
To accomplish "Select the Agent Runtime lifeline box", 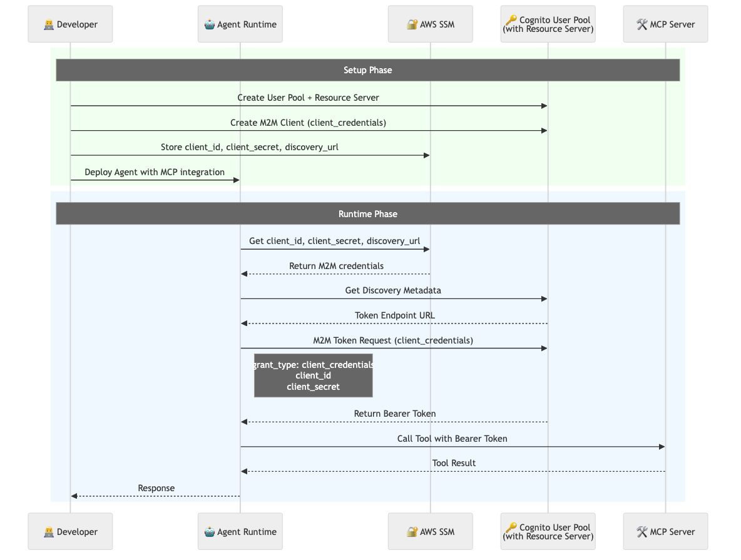I will coord(240,24).
